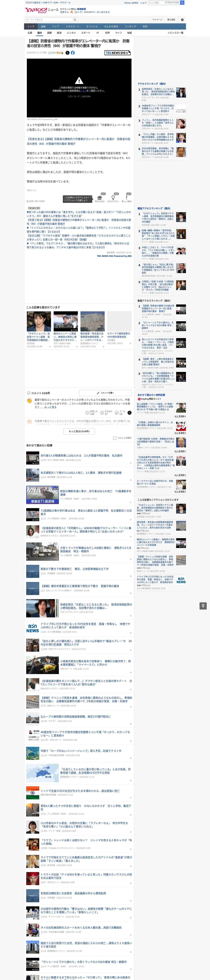The width and height of the screenshot is (210, 980).
Task: Open the 車暴走71歳逮捕 video thumbnail
Action: click(x=42, y=495)
